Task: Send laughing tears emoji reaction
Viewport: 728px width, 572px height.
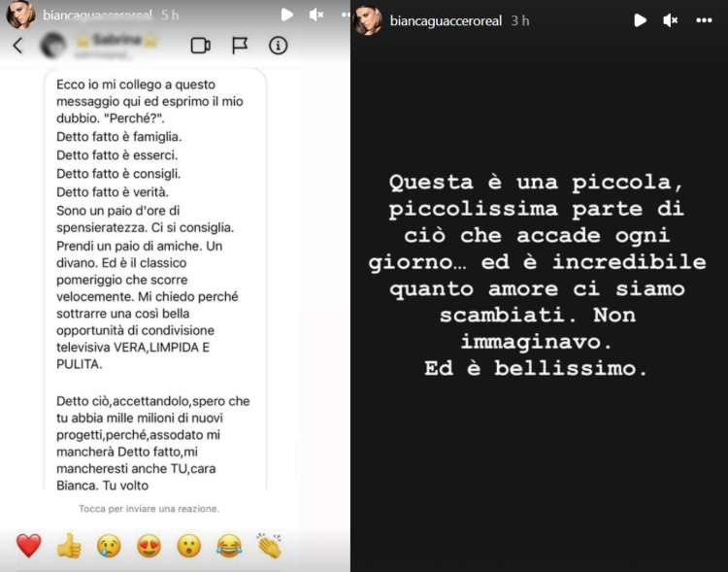Action: point(229,546)
